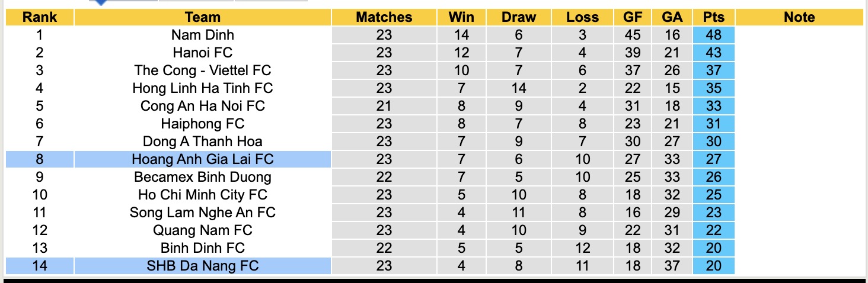
Task: Click the Note column header
Action: (799, 17)
